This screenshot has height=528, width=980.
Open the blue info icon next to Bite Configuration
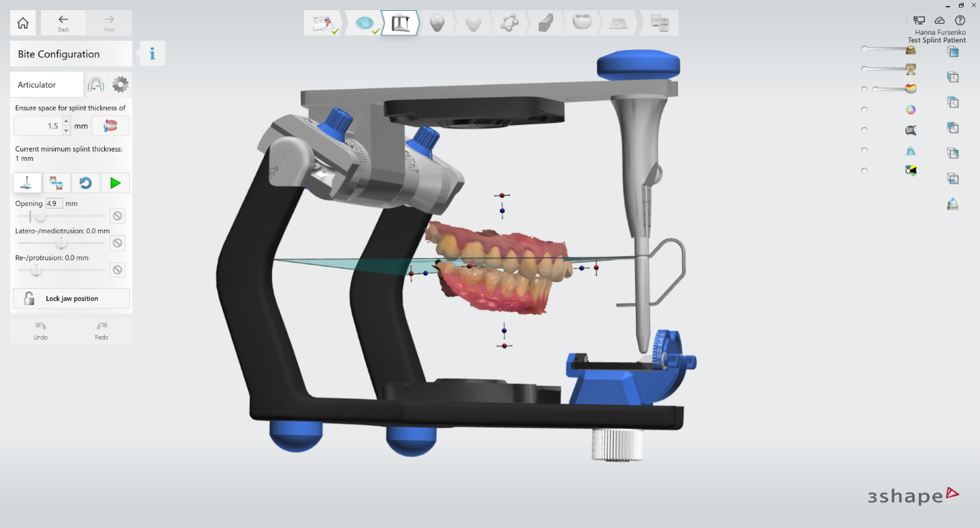pos(152,54)
